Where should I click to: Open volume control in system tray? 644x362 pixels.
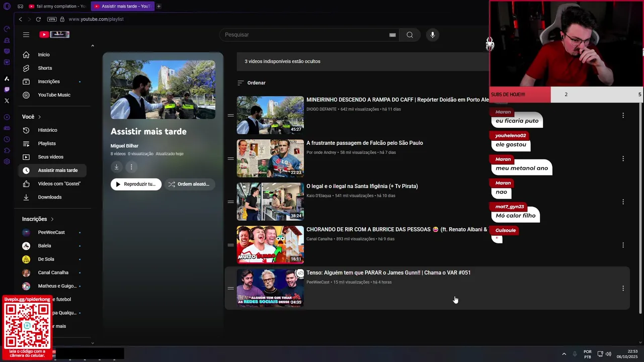(x=609, y=354)
